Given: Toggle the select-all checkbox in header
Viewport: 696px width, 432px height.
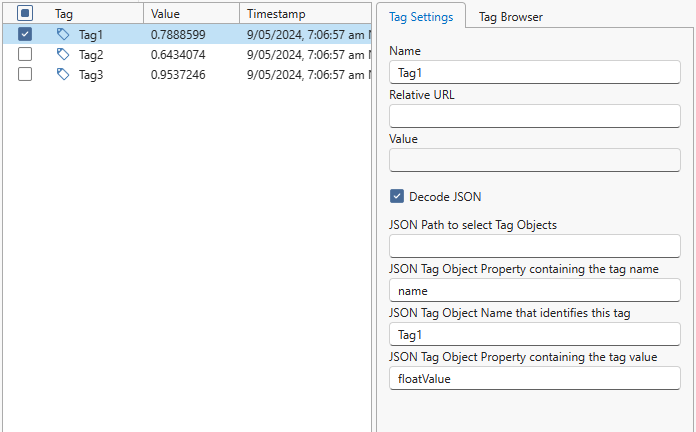Looking at the screenshot, I should click(x=25, y=14).
